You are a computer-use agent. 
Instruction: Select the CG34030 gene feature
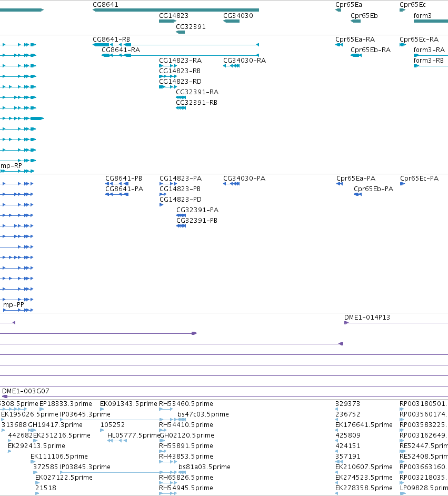231,21
